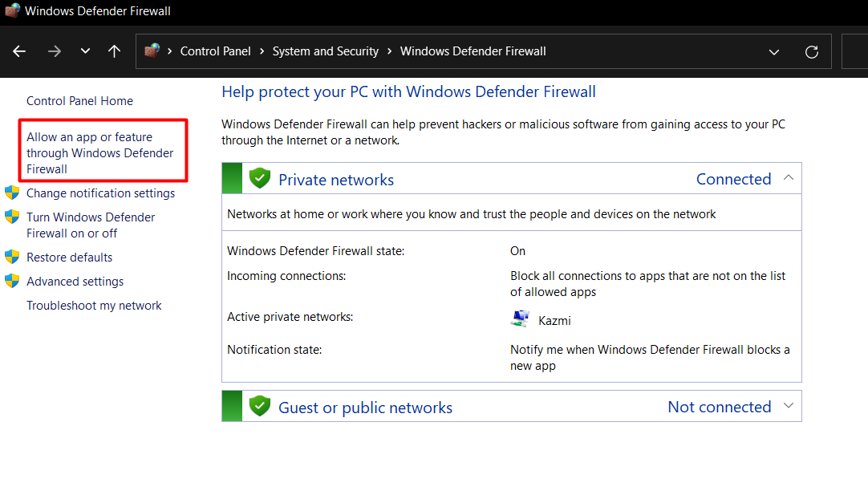Screen dimensions: 868x503
Task: Expand chevron before Control Panel breadcrumb
Action: tap(170, 51)
